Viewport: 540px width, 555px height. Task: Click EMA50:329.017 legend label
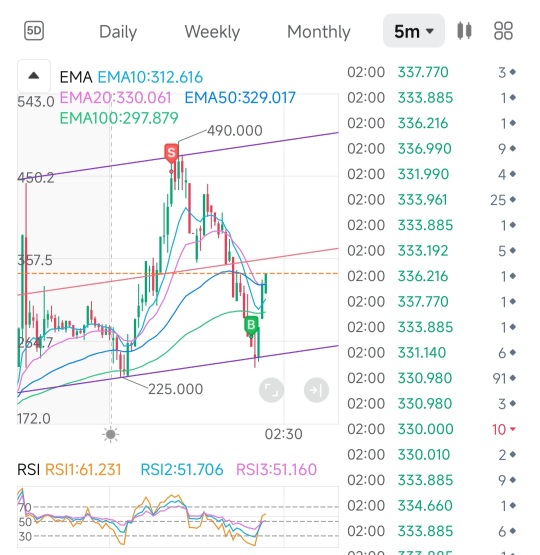coord(240,97)
